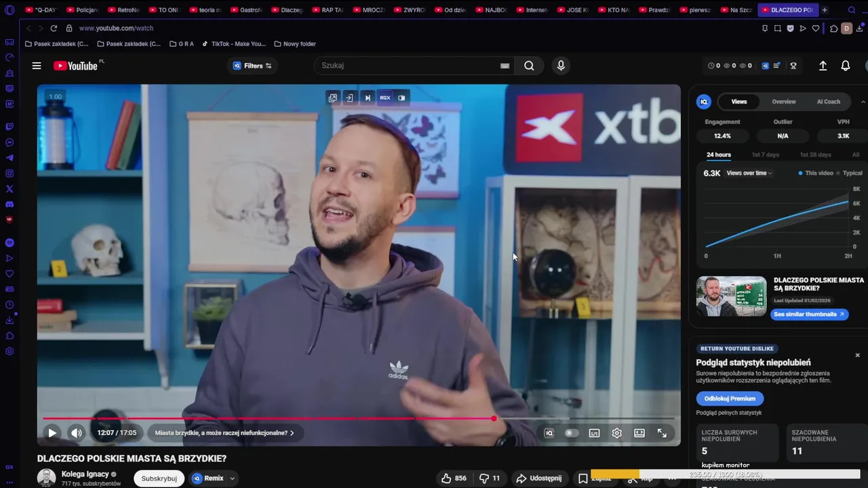Screen dimensions: 868x488
Task: Open the TikTok - Make You... bookmark
Action: coord(234,44)
